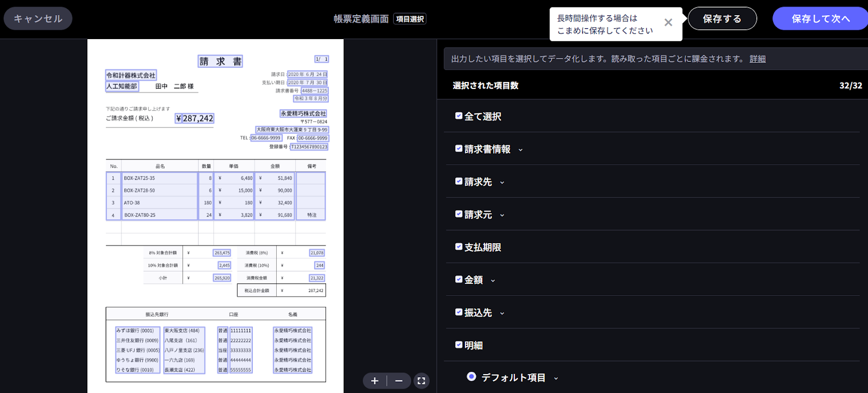Select the 2,445 10% subtotal field
This screenshot has height=393, width=868.
click(224, 265)
